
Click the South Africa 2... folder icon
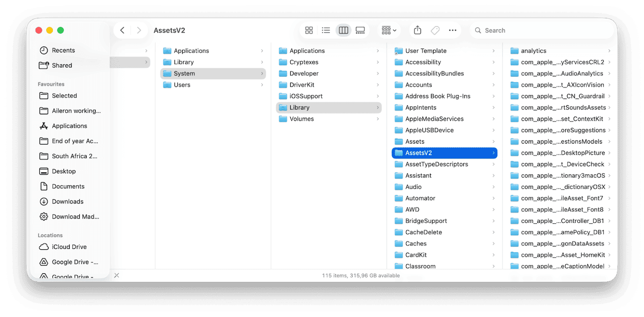point(44,156)
